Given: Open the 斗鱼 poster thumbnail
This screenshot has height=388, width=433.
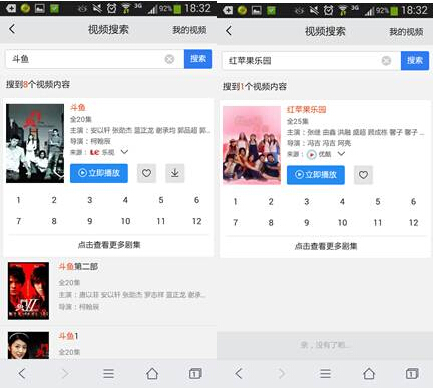Looking at the screenshot, I should click(x=35, y=143).
